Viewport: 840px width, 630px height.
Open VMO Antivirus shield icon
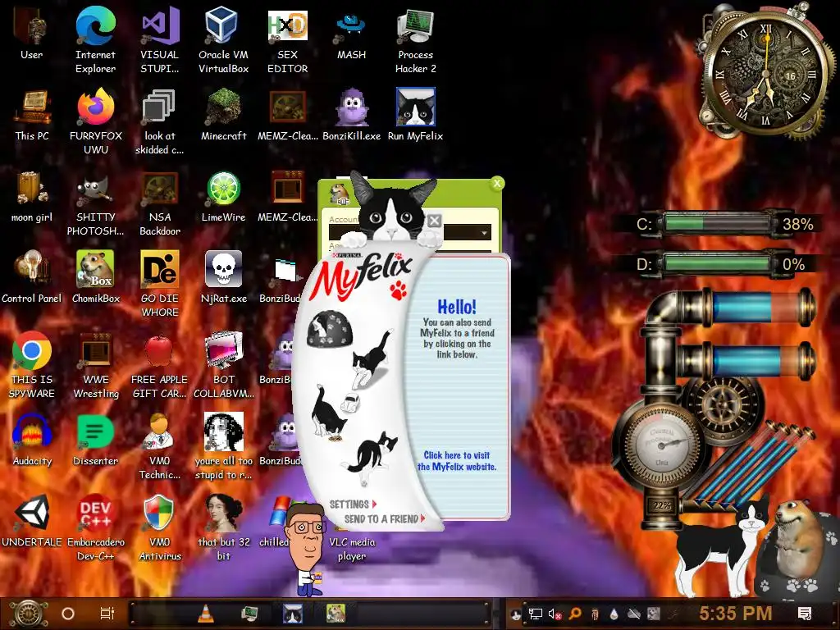tap(159, 513)
